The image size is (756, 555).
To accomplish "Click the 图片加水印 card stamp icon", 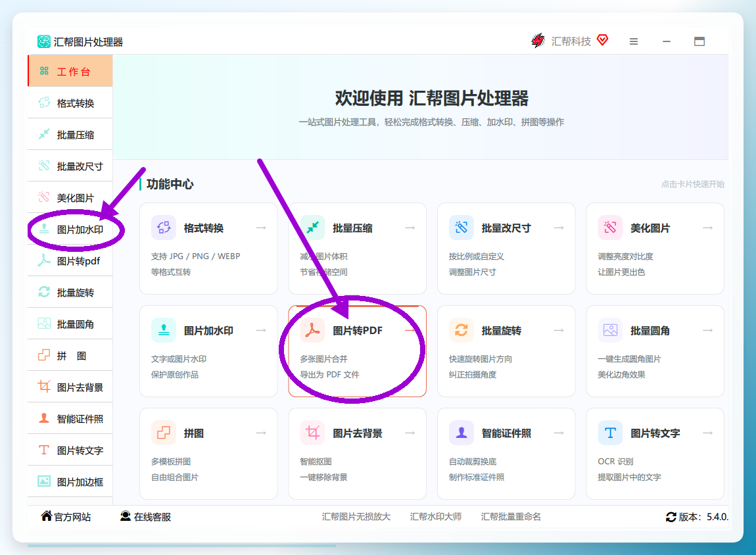I will click(164, 330).
